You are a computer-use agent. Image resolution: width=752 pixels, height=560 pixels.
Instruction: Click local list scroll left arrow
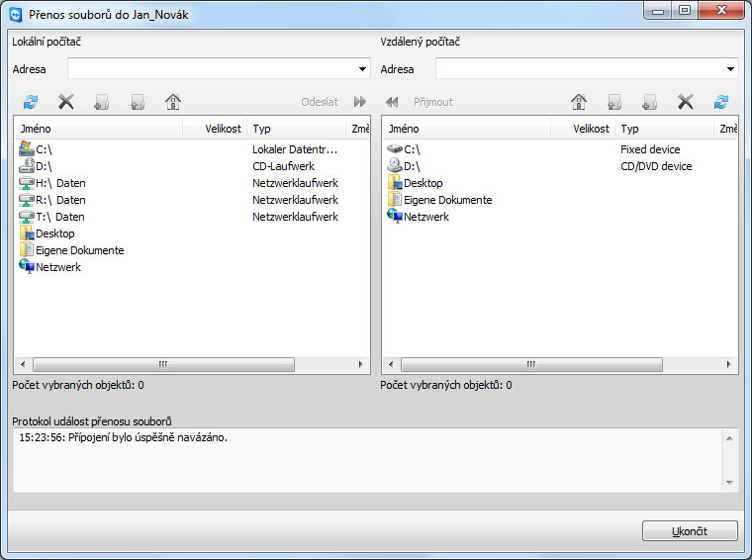[x=23, y=364]
